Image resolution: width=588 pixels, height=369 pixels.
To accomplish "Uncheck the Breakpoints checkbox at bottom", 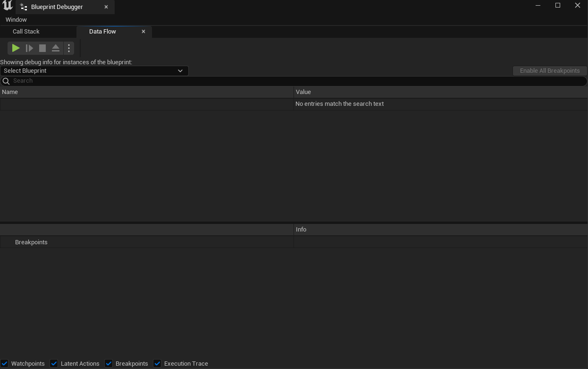I will (x=109, y=363).
